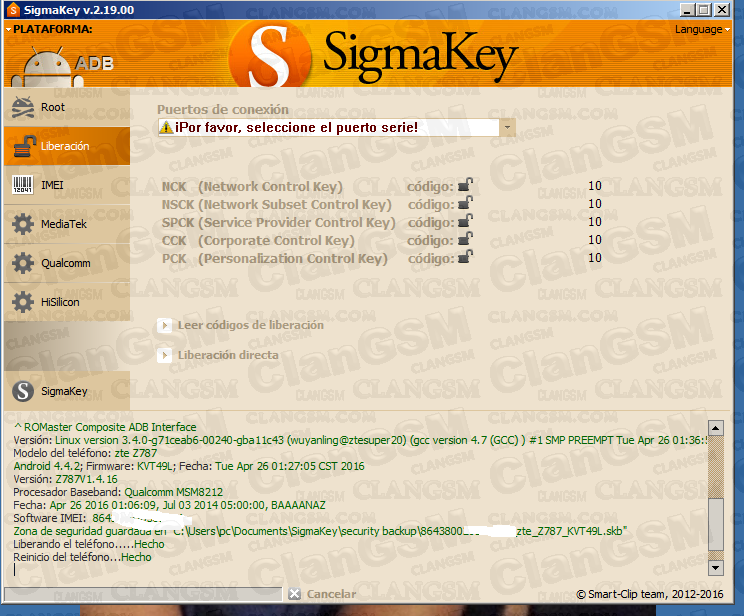
Task: Click the NSCK (Network Subset Control Key) label
Action: [x=277, y=205]
